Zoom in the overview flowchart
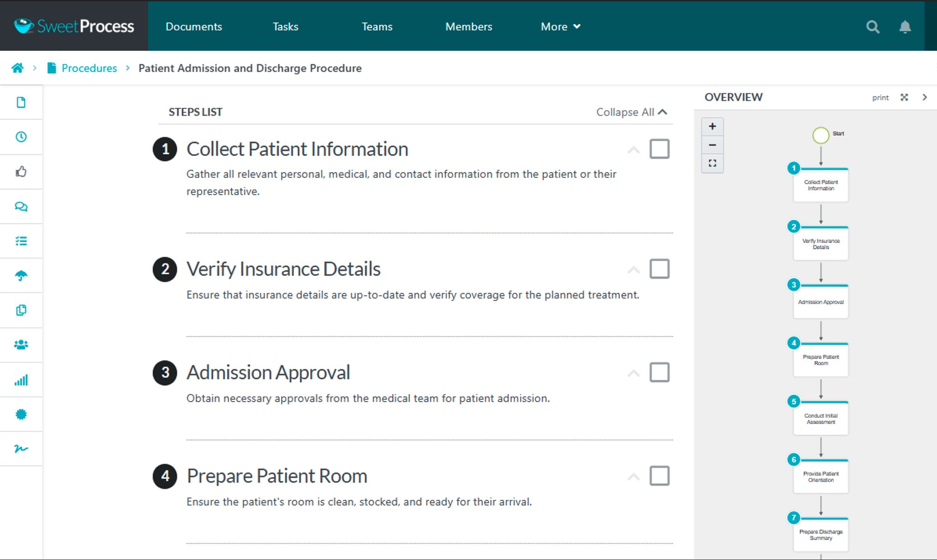The image size is (937, 560). [712, 126]
